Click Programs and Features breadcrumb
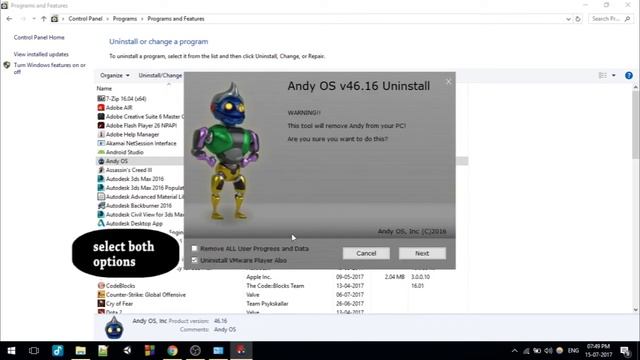The image size is (640, 360). (x=176, y=19)
